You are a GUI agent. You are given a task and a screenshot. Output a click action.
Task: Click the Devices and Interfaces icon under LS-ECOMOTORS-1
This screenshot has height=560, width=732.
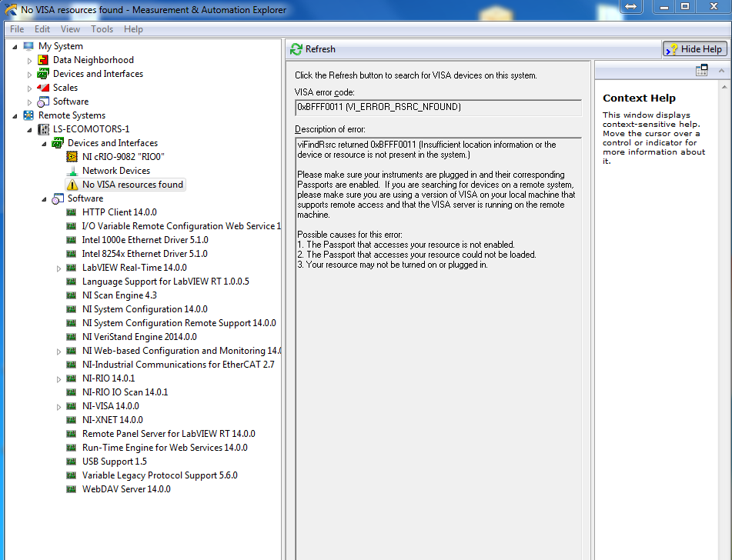[x=58, y=143]
